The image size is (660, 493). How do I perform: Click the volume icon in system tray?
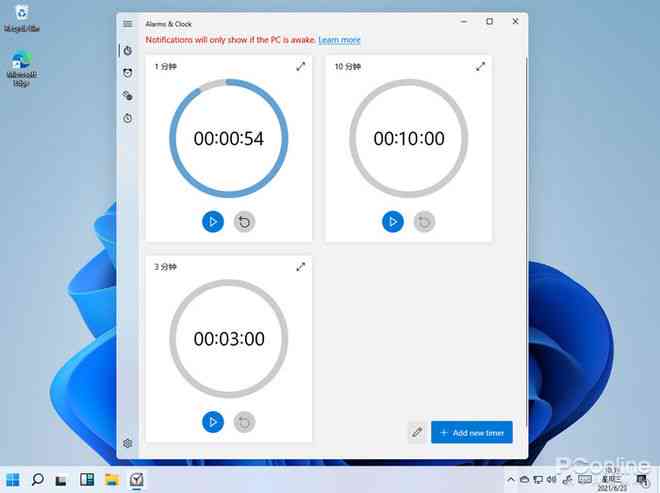[551, 479]
